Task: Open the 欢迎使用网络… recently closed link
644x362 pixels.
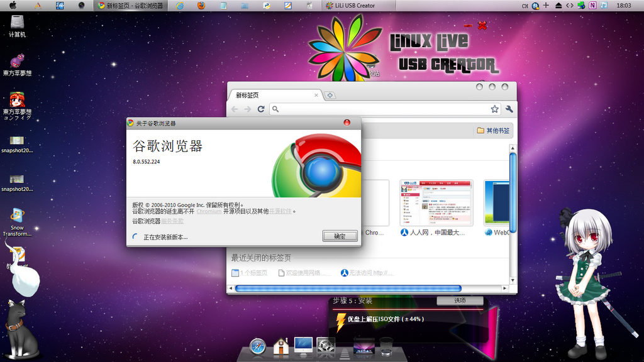Action: [x=302, y=273]
